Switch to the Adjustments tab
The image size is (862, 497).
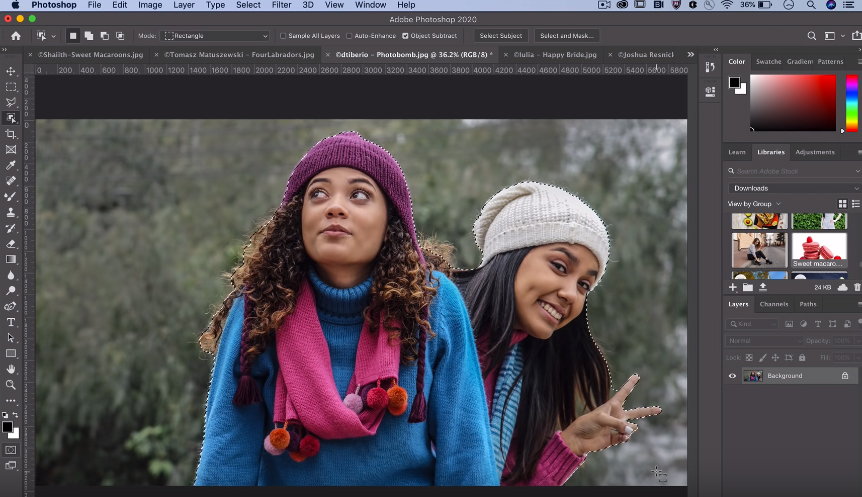tap(815, 152)
